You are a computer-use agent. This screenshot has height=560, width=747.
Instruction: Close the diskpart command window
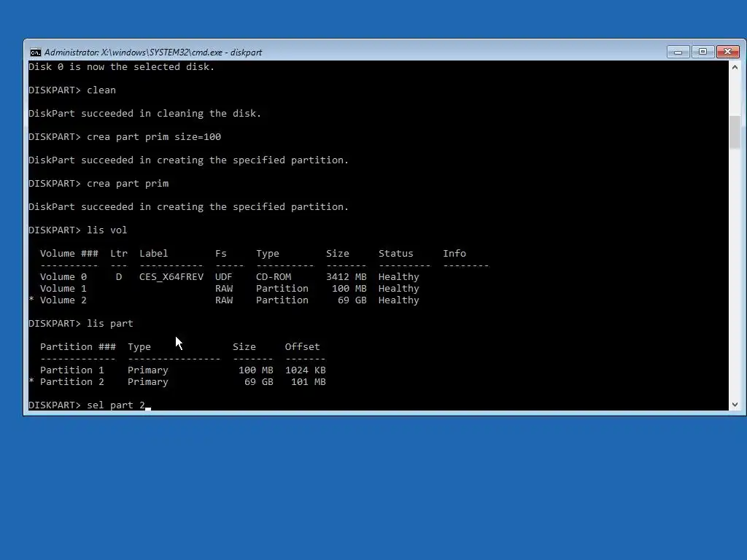[727, 52]
